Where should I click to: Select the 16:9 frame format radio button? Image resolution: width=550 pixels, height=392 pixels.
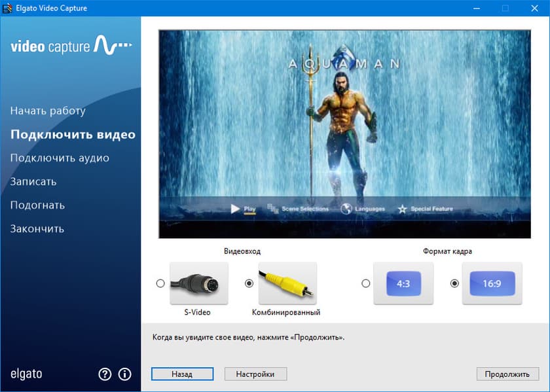click(454, 283)
